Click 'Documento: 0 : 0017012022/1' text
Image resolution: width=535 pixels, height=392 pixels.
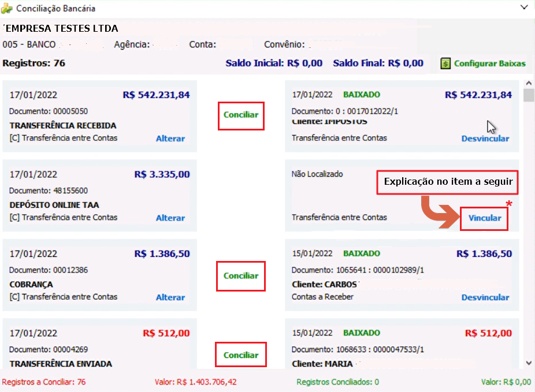click(x=344, y=111)
